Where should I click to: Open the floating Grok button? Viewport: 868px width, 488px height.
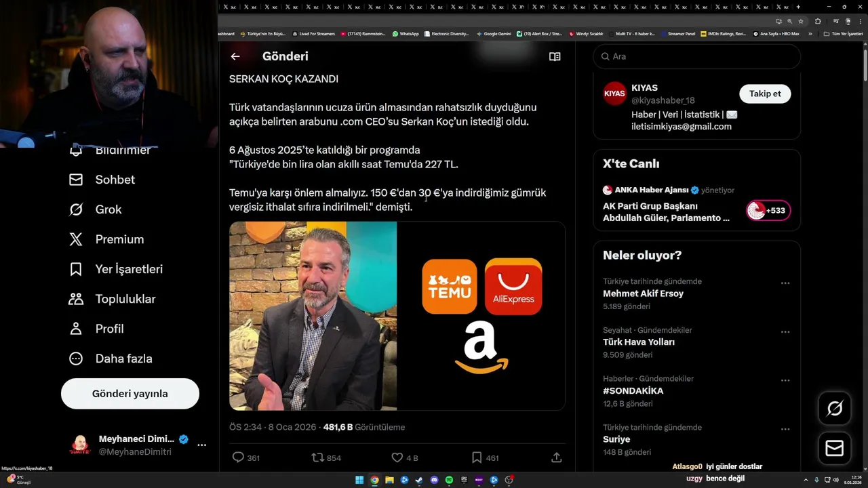click(x=835, y=409)
